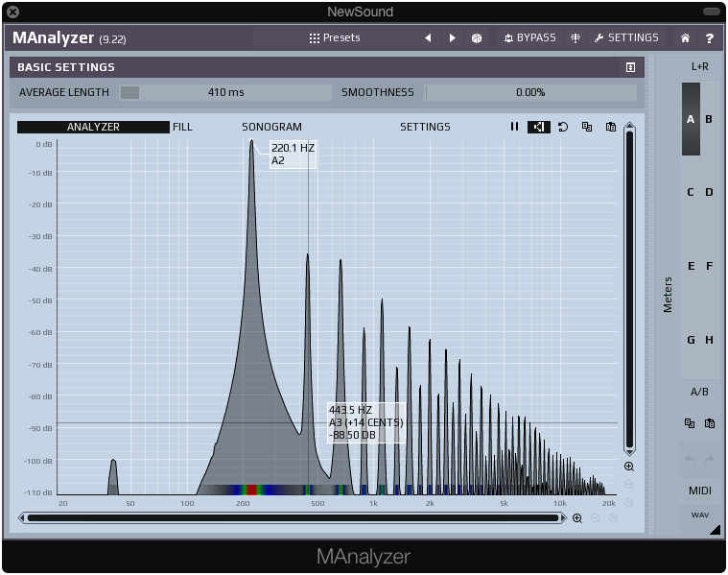Click the horizontal scrollbar right arrow
The image size is (728, 575).
click(564, 517)
